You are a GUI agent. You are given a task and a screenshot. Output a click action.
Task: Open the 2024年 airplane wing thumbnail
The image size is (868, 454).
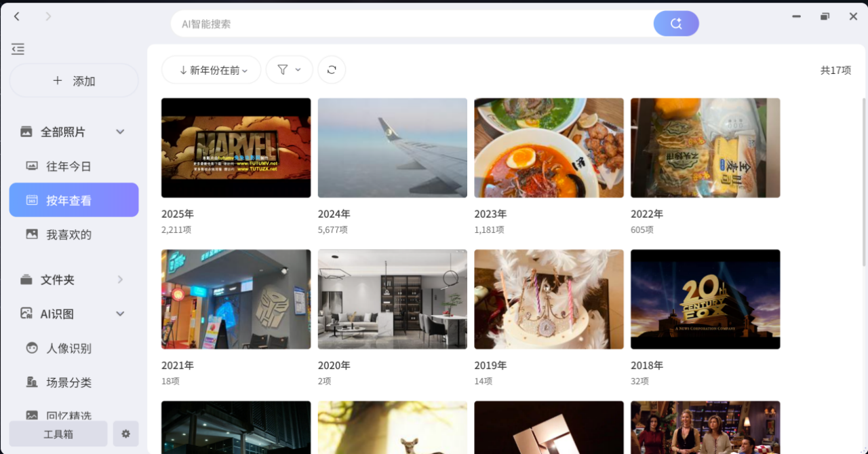pos(393,148)
